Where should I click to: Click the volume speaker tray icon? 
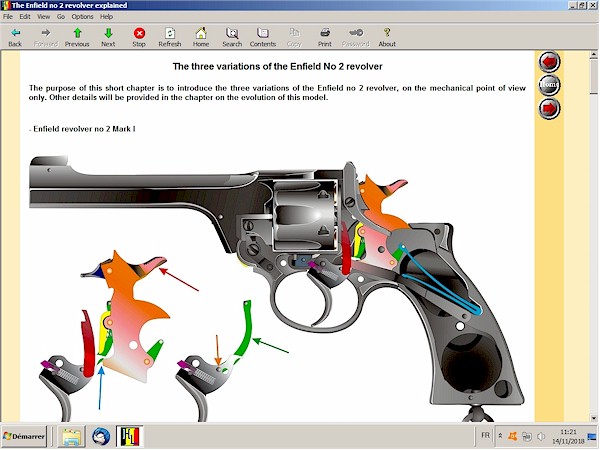click(x=541, y=436)
